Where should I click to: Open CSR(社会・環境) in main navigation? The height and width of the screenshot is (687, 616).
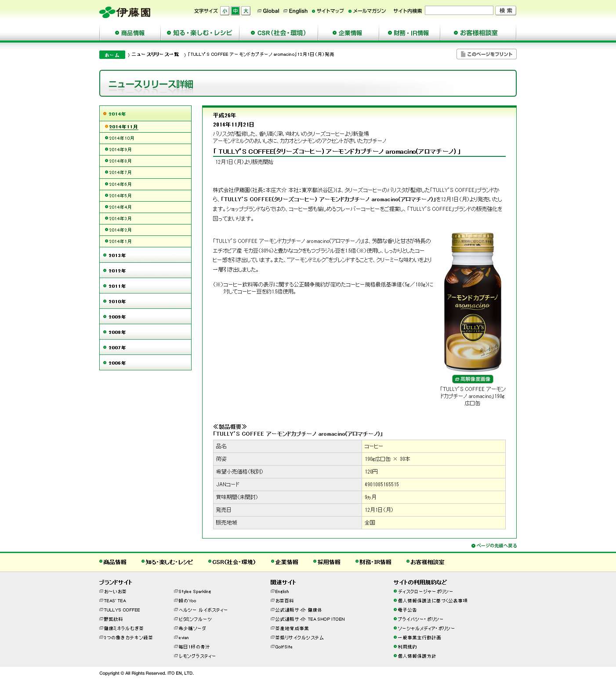point(279,33)
